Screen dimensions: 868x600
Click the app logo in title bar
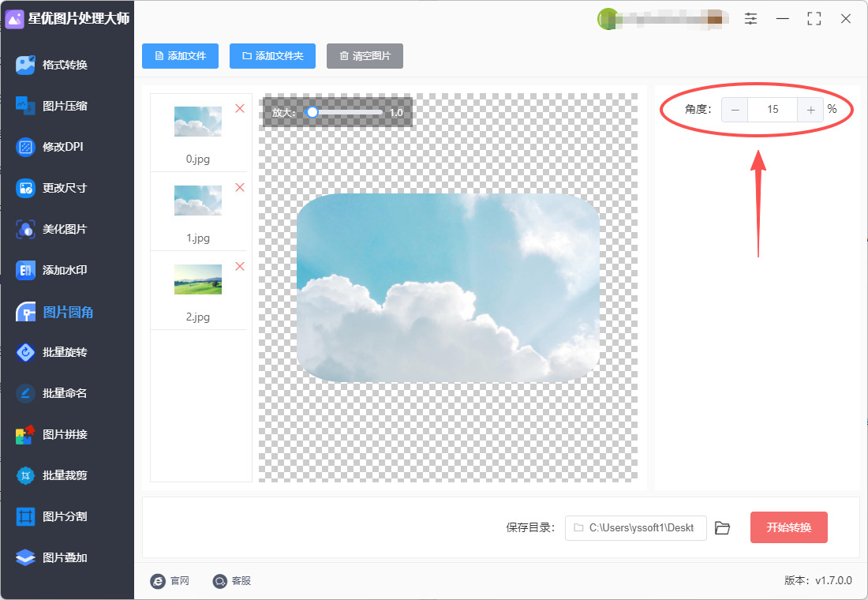coord(14,19)
